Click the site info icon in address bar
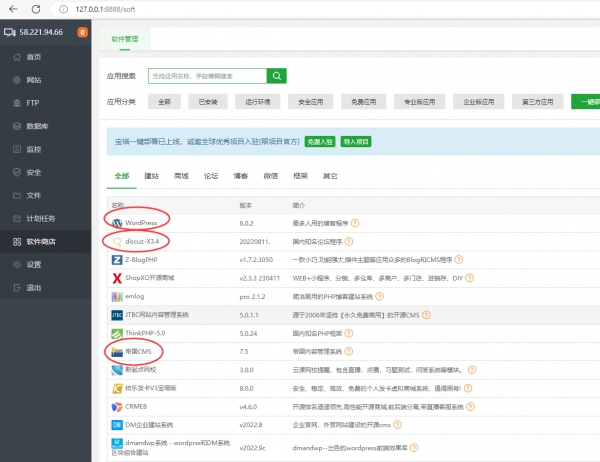 (x=64, y=9)
